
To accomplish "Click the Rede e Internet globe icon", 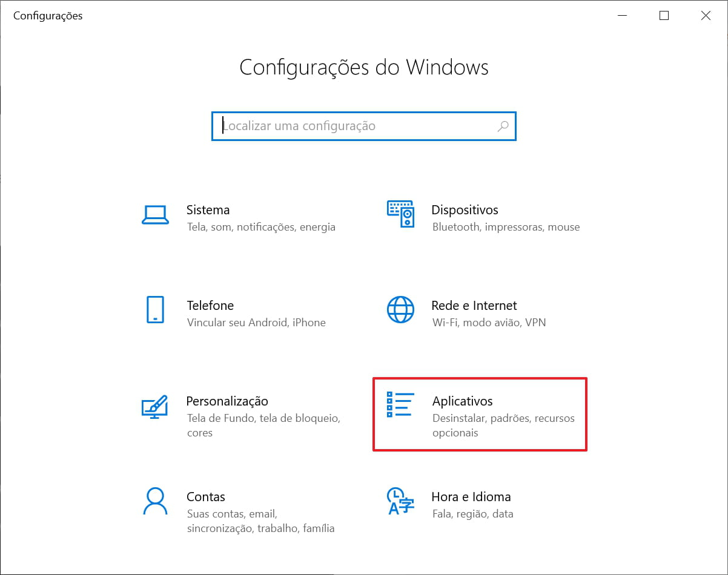I will pyautogui.click(x=400, y=310).
